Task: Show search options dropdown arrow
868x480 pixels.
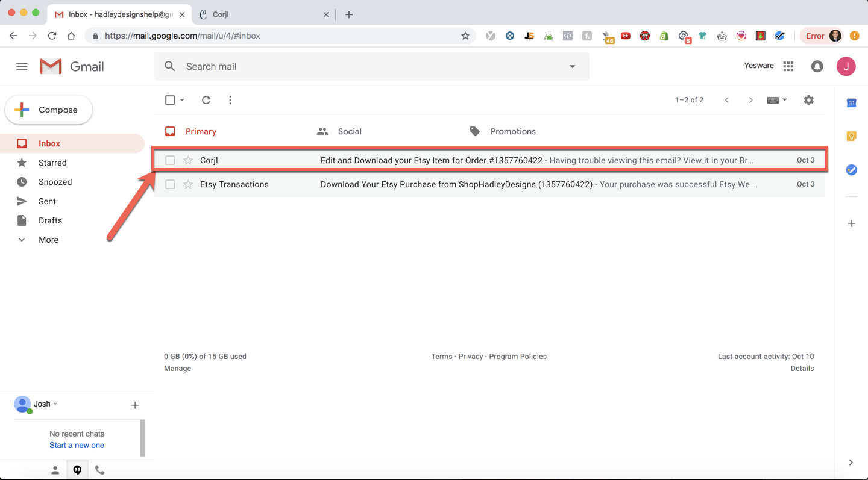Action: (x=573, y=66)
